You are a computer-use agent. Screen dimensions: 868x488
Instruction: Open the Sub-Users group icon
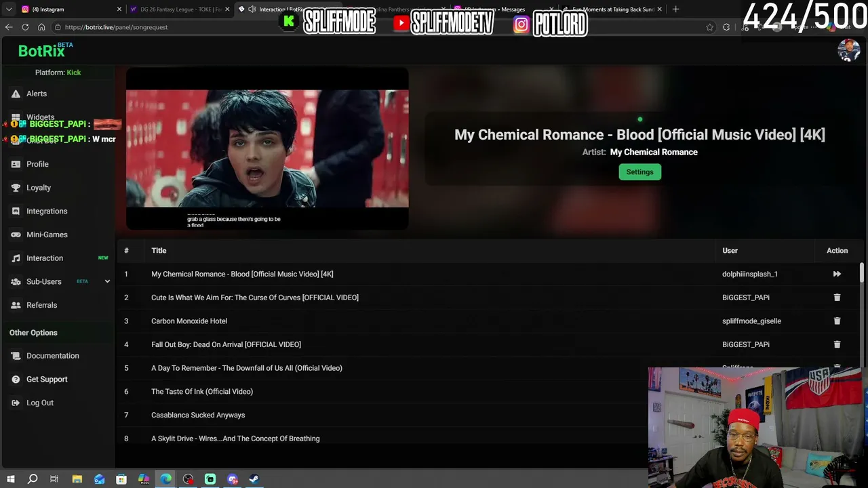tap(16, 282)
